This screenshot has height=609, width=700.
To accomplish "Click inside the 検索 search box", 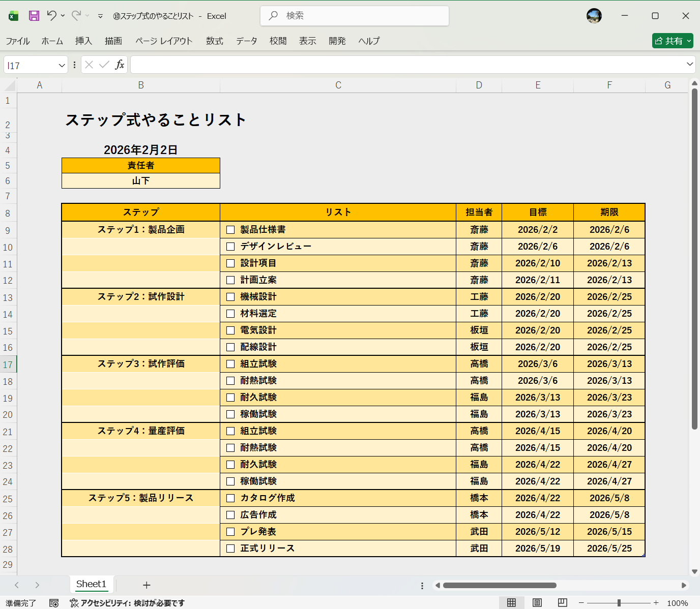I will (x=355, y=16).
